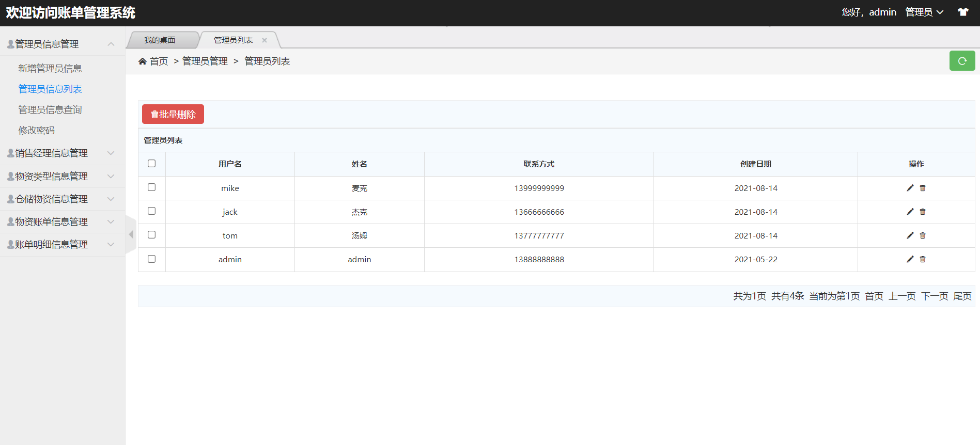This screenshot has height=445, width=980.
Task: Expand the 销售经理信息管理 menu chevron
Action: pos(111,153)
